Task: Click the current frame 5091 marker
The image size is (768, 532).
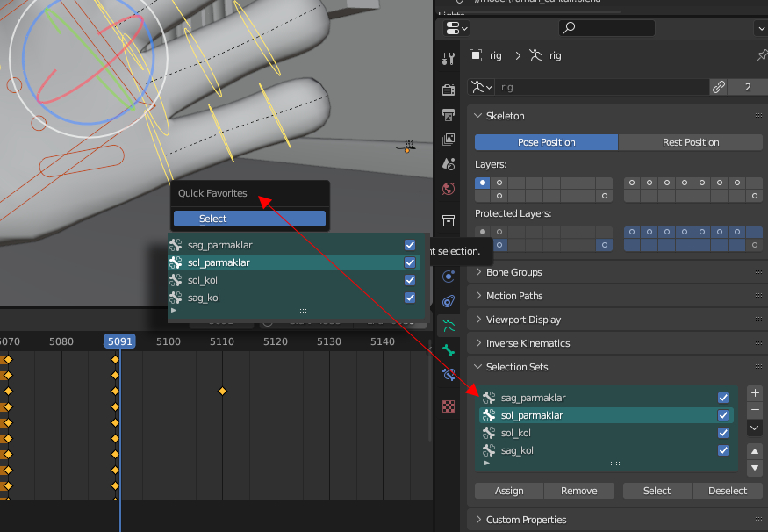Action: point(120,341)
